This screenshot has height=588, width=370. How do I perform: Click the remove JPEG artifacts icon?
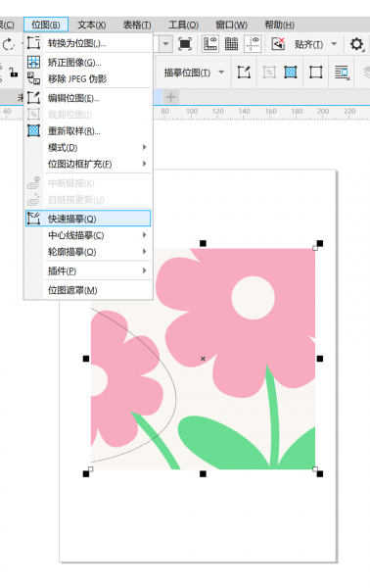click(33, 78)
